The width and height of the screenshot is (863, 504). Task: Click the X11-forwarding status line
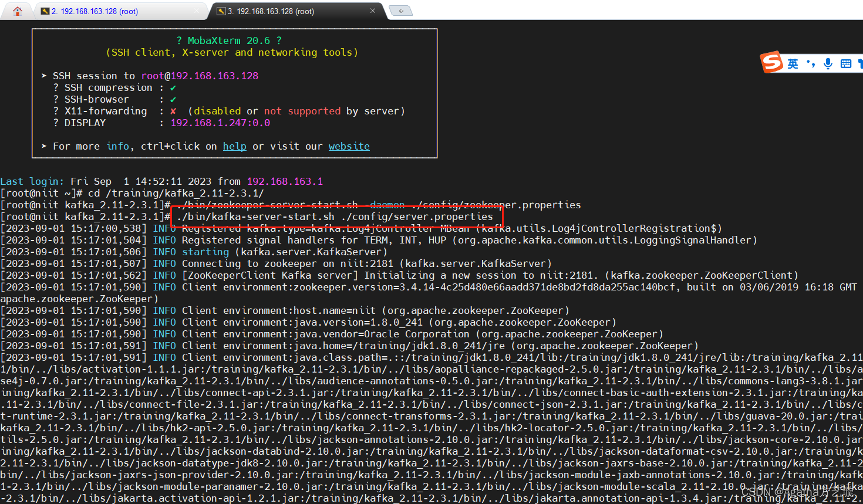pyautogui.click(x=229, y=111)
